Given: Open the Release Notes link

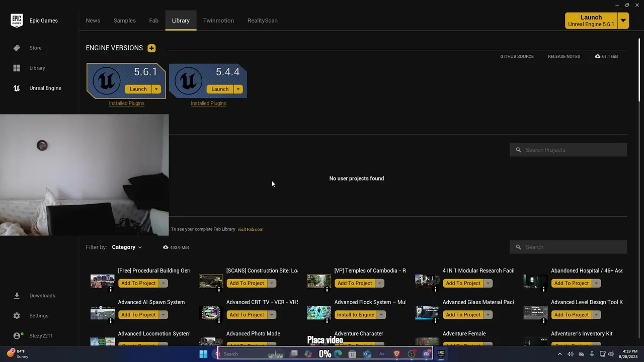Looking at the screenshot, I should click(x=564, y=56).
